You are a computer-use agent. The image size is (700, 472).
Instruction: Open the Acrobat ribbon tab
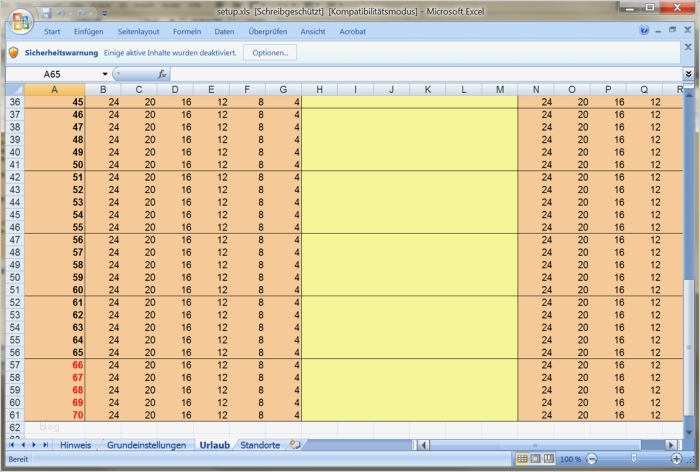pyautogui.click(x=353, y=32)
